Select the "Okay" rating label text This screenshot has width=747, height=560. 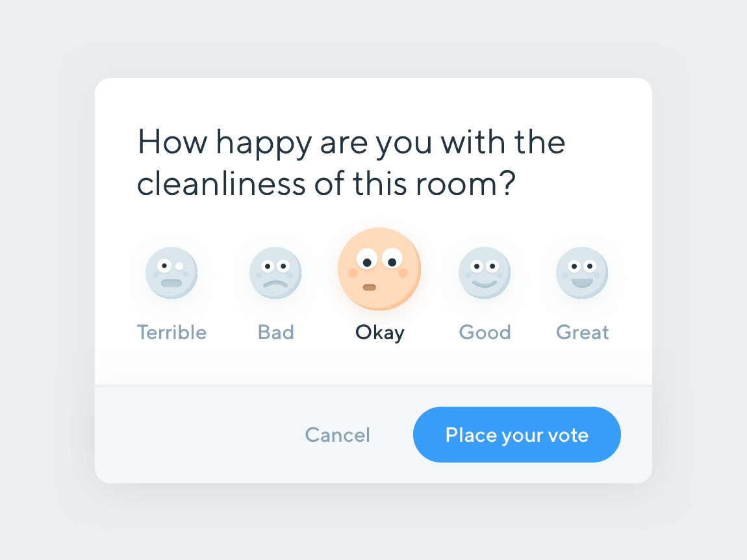coord(379,333)
